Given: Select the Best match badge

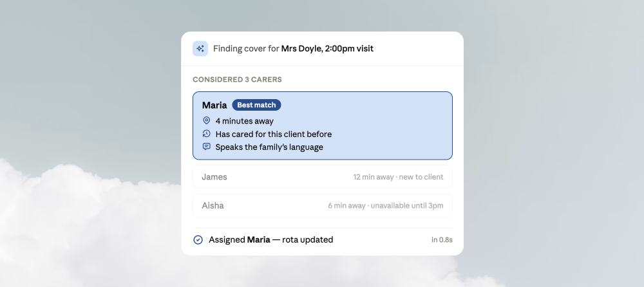Looking at the screenshot, I should 256,105.
